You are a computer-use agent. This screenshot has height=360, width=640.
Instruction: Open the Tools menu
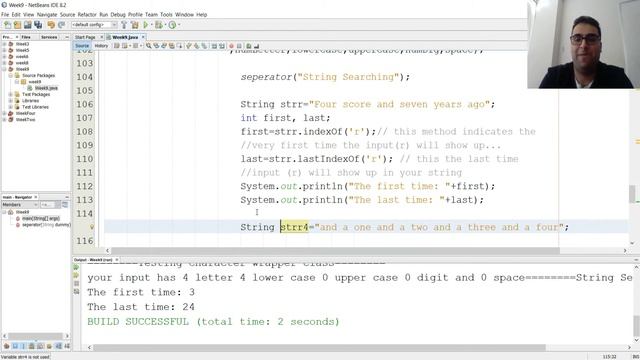[x=166, y=15]
